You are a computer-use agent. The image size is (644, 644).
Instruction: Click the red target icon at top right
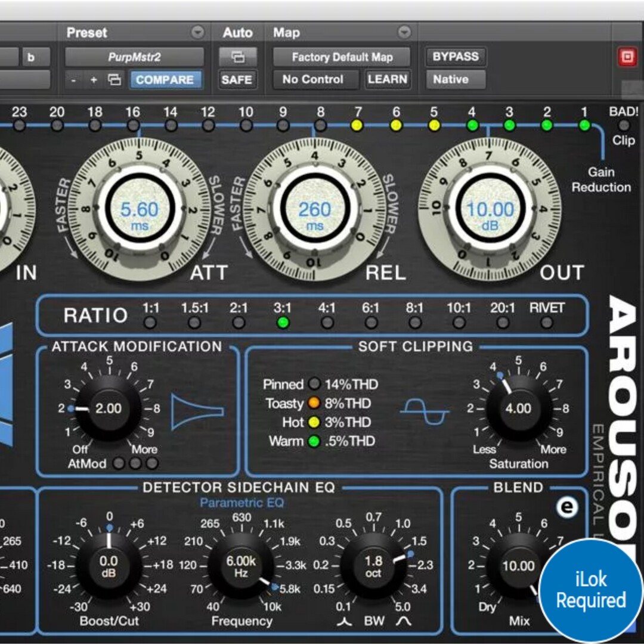(627, 57)
